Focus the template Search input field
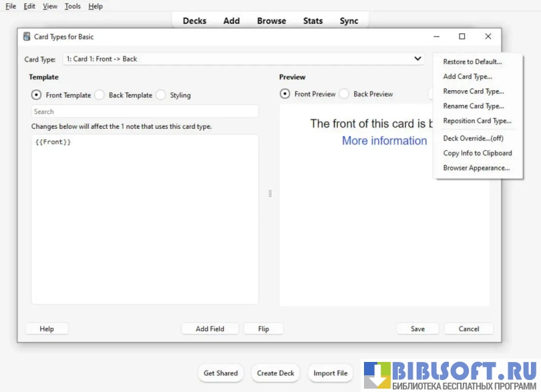541x392 pixels. coord(145,112)
